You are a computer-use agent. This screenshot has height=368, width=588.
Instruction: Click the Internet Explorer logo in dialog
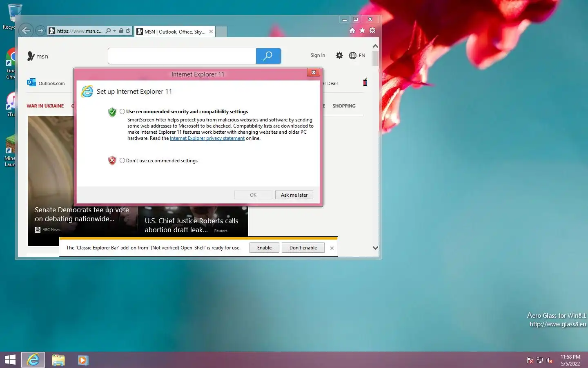point(87,92)
